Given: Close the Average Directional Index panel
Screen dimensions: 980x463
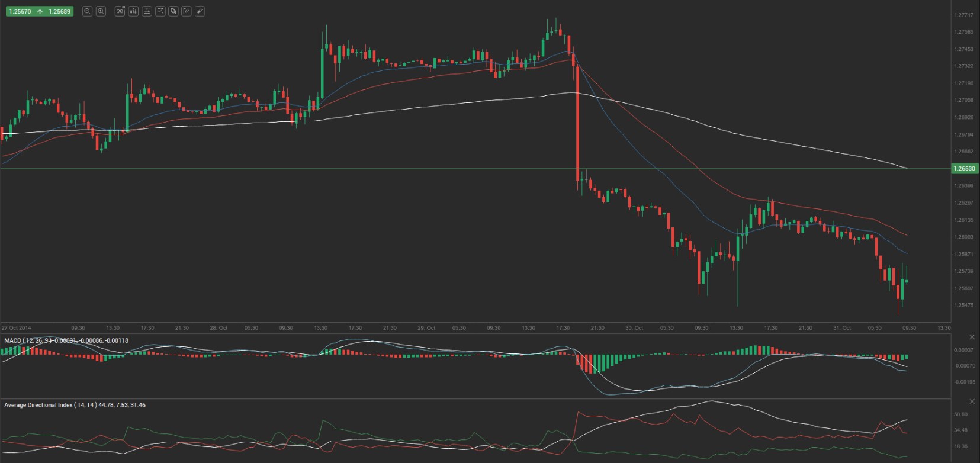Looking at the screenshot, I should (x=972, y=401).
